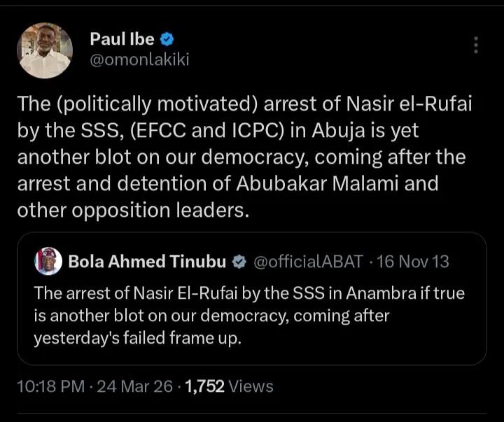
Task: View the 1,752 Views count
Action: tap(228, 386)
